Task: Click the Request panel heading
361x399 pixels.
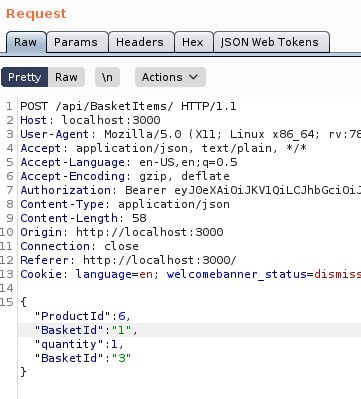Action: (36, 14)
